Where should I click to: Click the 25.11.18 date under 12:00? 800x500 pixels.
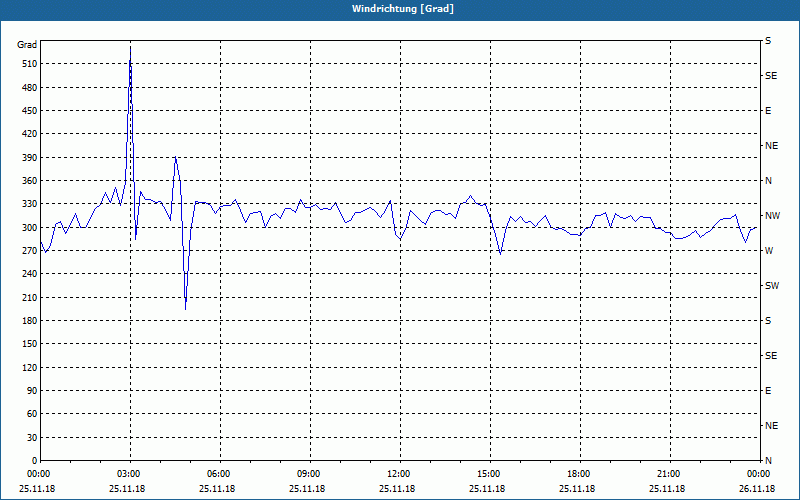tap(397, 489)
